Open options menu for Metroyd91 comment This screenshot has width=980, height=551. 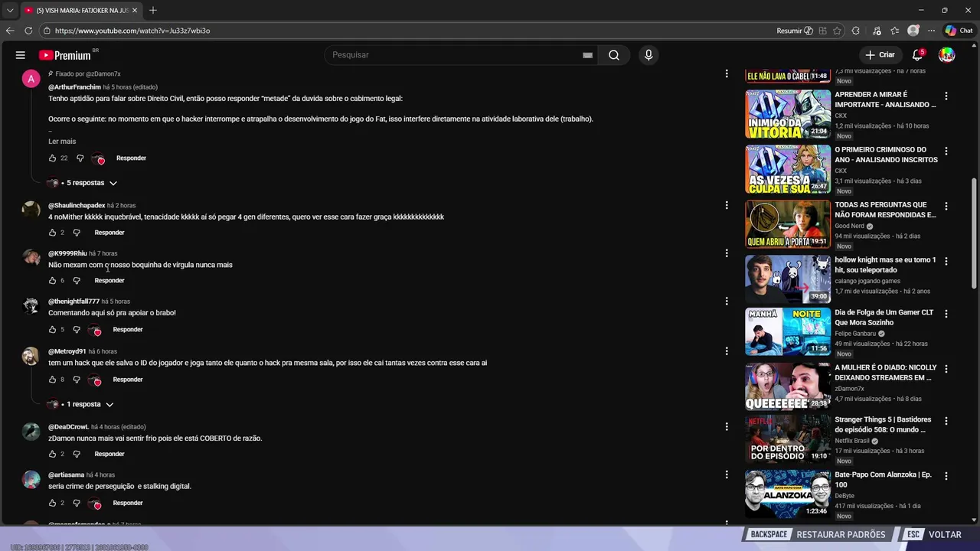coord(727,351)
